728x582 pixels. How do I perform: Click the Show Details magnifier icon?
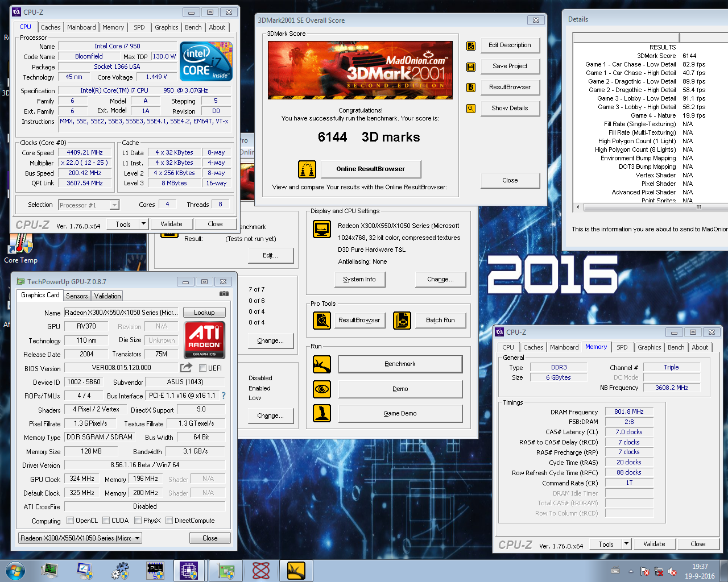pyautogui.click(x=471, y=109)
